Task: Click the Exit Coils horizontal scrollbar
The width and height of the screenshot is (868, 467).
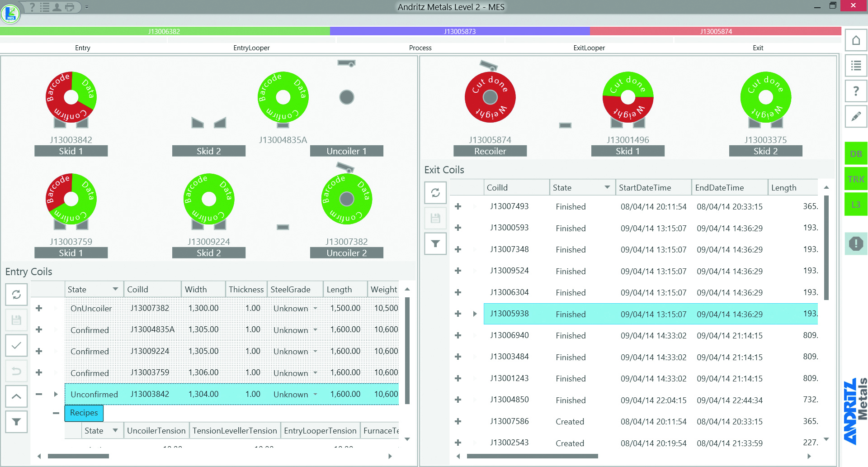Action: click(x=532, y=456)
